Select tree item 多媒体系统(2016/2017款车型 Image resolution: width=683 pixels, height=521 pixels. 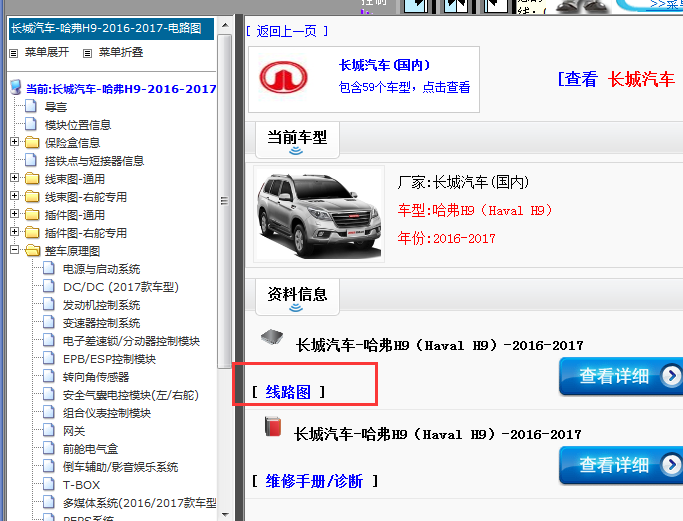pyautogui.click(x=139, y=503)
